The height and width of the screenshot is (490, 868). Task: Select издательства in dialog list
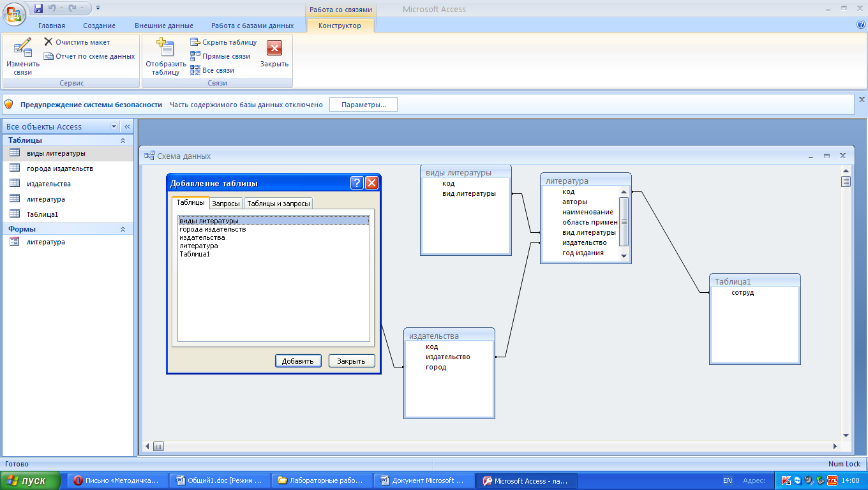point(274,237)
